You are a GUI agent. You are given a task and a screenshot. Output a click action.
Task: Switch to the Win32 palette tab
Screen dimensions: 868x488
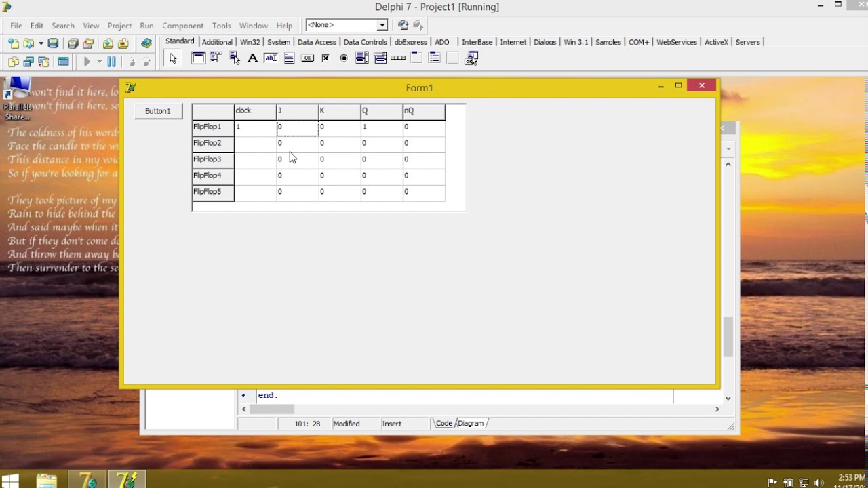tap(250, 42)
